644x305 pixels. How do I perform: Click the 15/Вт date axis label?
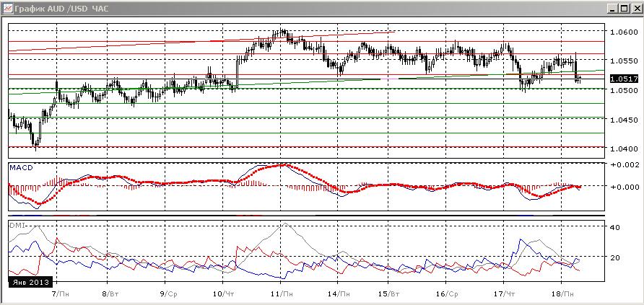[x=390, y=294]
